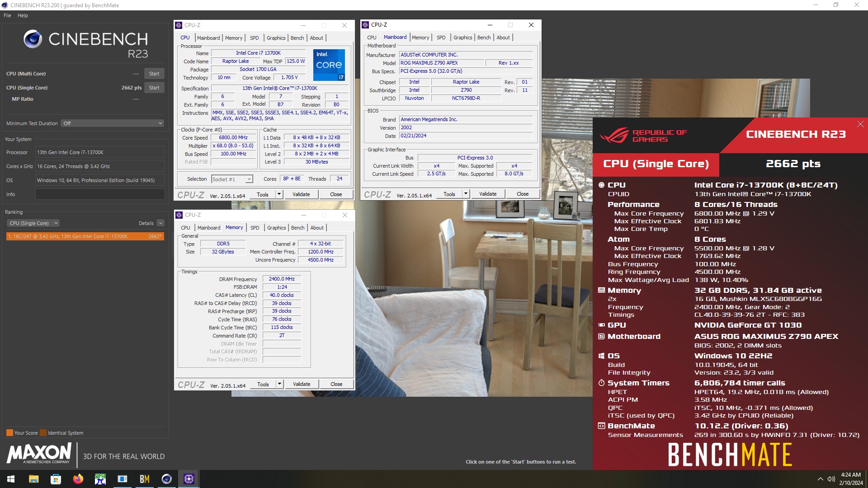Click CPU-Z mainboard window title icon
The image size is (868, 488).
(x=365, y=25)
